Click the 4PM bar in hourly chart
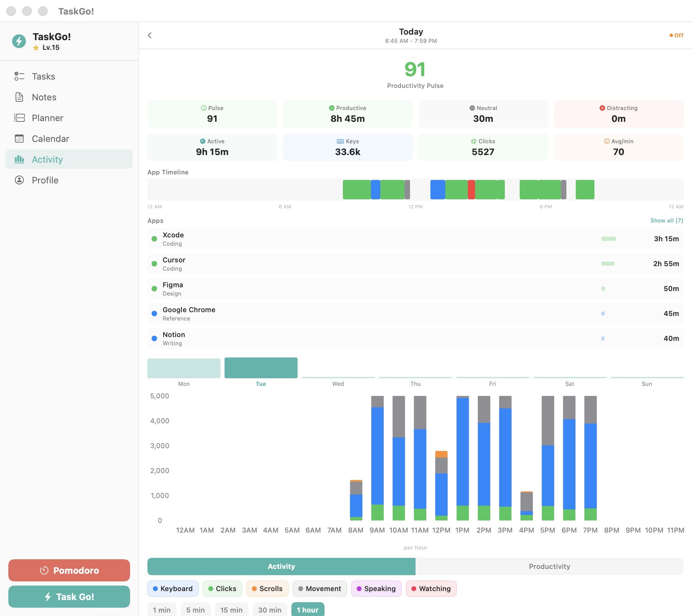692x616 pixels. point(527,506)
